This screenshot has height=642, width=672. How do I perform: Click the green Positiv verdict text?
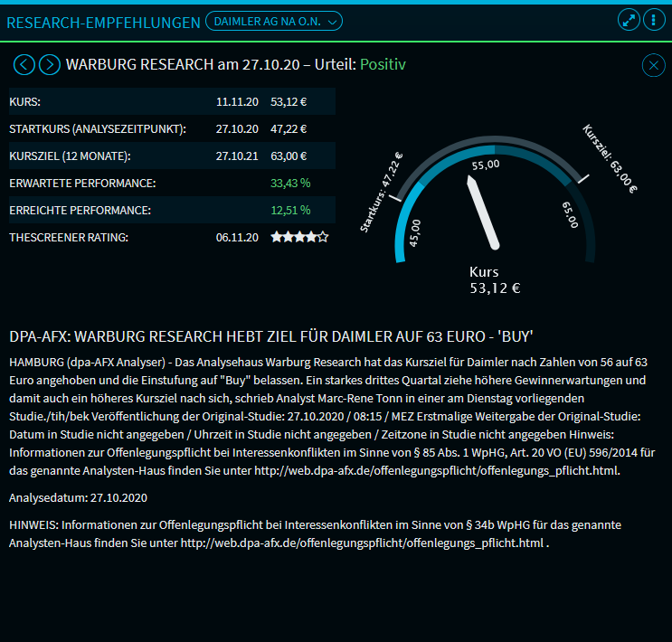pyautogui.click(x=383, y=65)
